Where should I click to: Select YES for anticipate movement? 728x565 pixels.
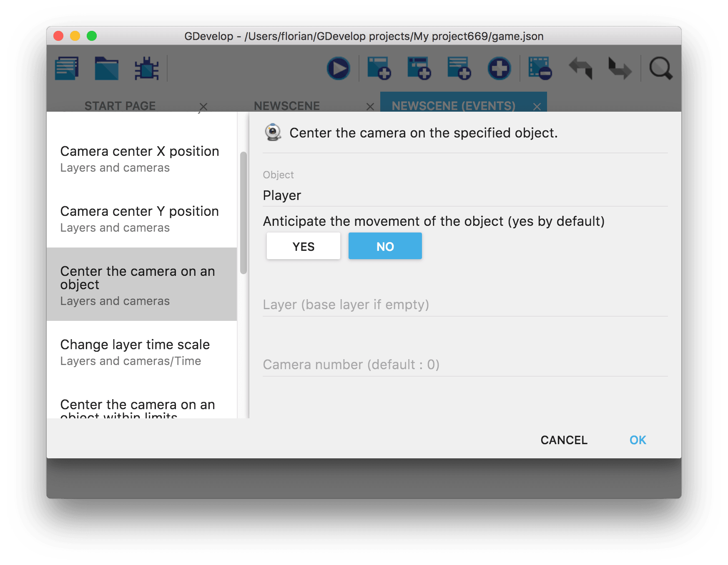click(x=304, y=246)
